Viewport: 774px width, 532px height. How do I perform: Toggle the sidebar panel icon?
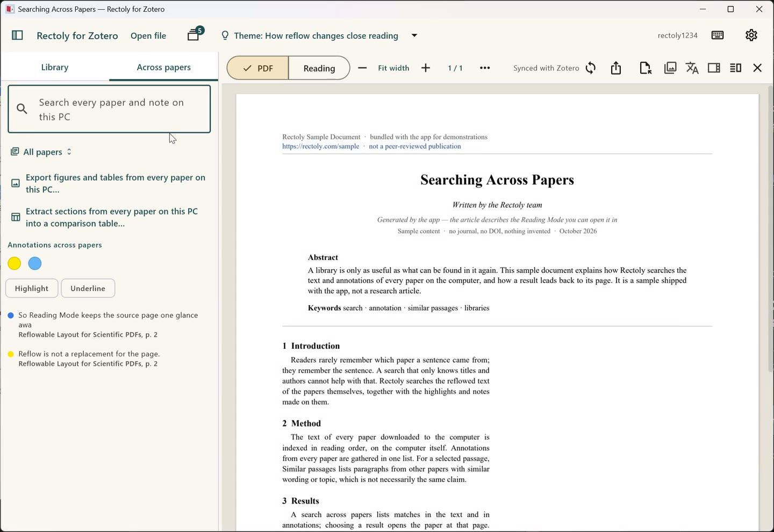(17, 35)
